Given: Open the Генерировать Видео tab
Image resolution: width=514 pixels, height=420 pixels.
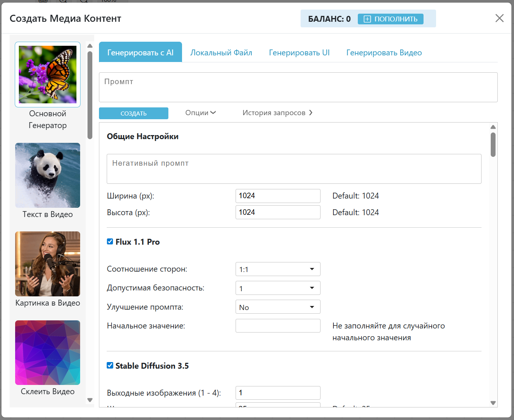Looking at the screenshot, I should coord(384,53).
